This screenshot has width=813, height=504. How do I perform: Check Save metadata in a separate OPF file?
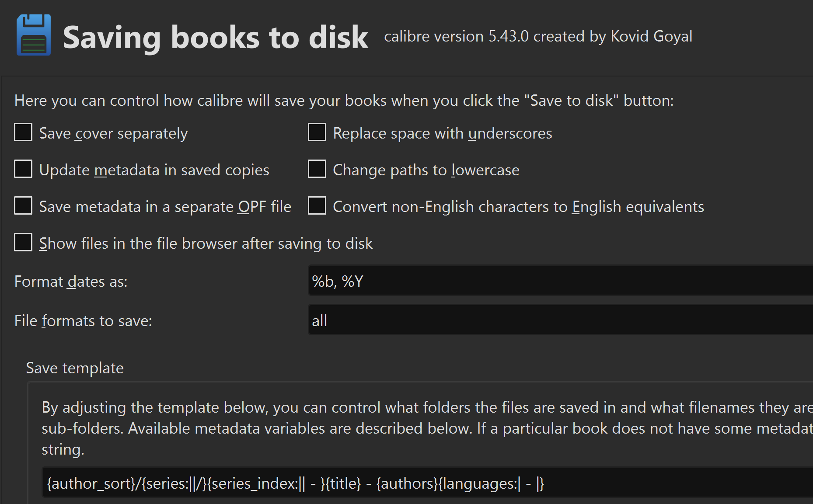(23, 206)
